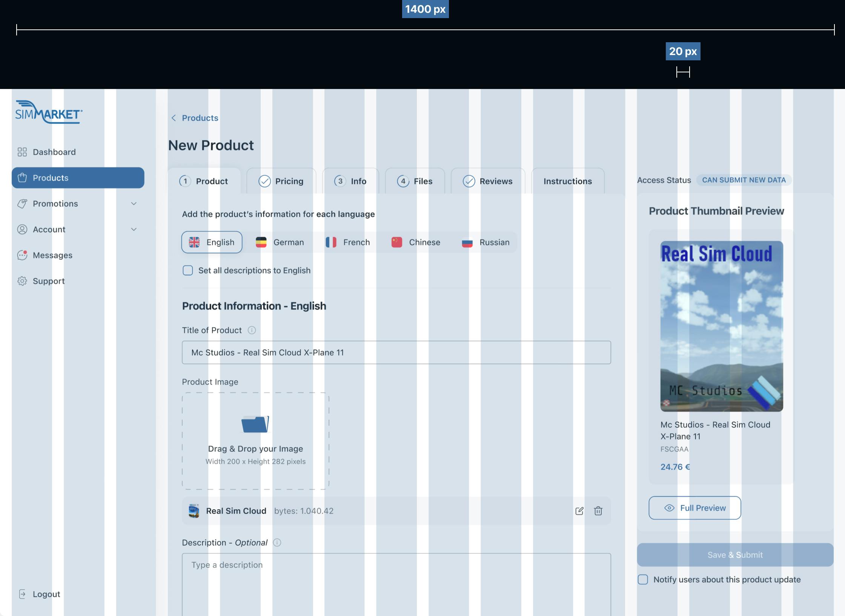Click the Logout door icon

[22, 594]
